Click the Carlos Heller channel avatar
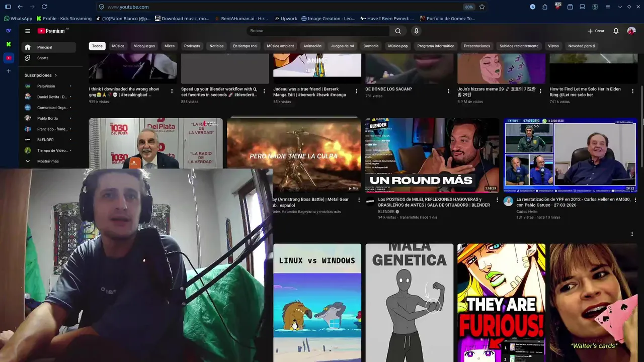The image size is (644, 362). click(508, 201)
